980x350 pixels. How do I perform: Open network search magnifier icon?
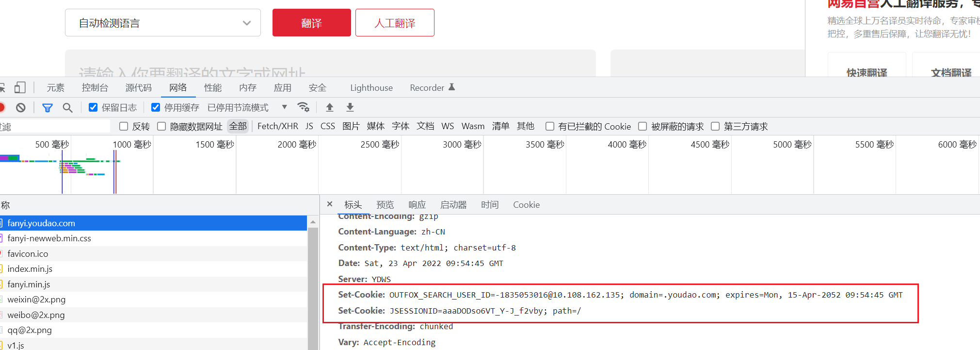click(67, 108)
